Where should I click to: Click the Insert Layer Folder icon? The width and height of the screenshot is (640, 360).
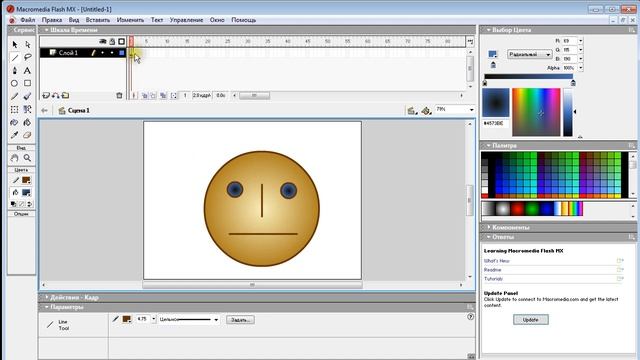(x=65, y=96)
